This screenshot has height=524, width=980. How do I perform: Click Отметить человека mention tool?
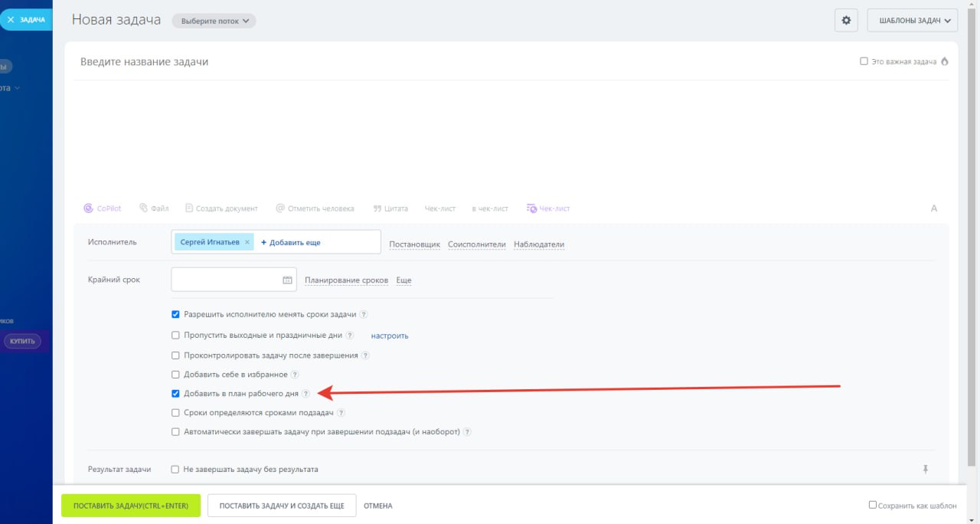coord(315,208)
